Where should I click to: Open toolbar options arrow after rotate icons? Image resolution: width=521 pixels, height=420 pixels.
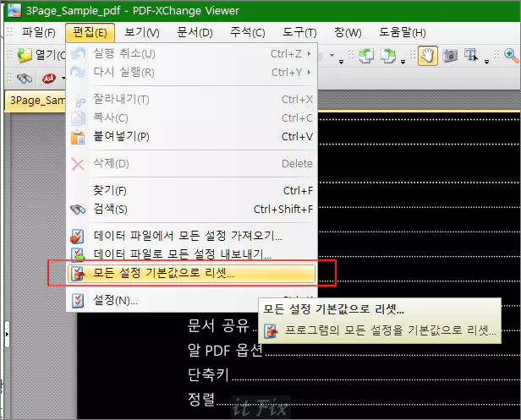(x=403, y=62)
